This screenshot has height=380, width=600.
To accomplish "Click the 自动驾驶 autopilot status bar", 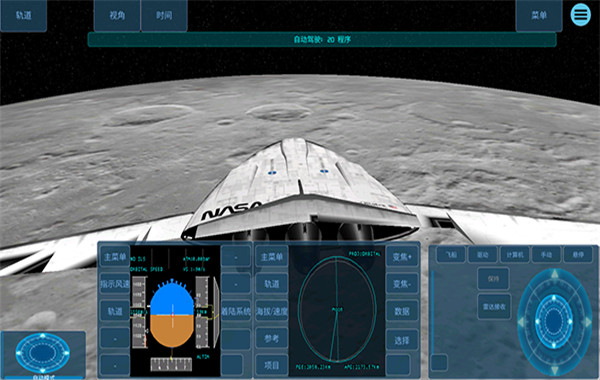I will [322, 39].
